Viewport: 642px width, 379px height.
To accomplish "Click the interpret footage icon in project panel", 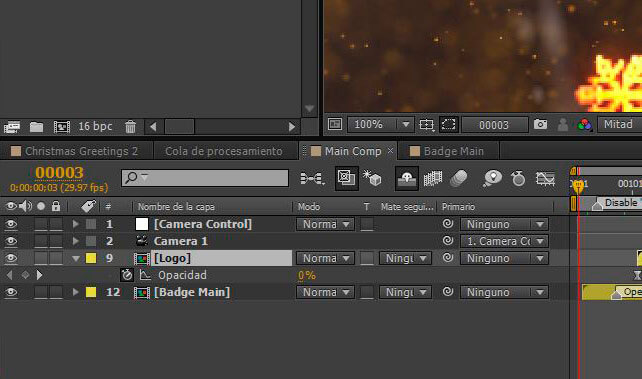I will pos(12,127).
